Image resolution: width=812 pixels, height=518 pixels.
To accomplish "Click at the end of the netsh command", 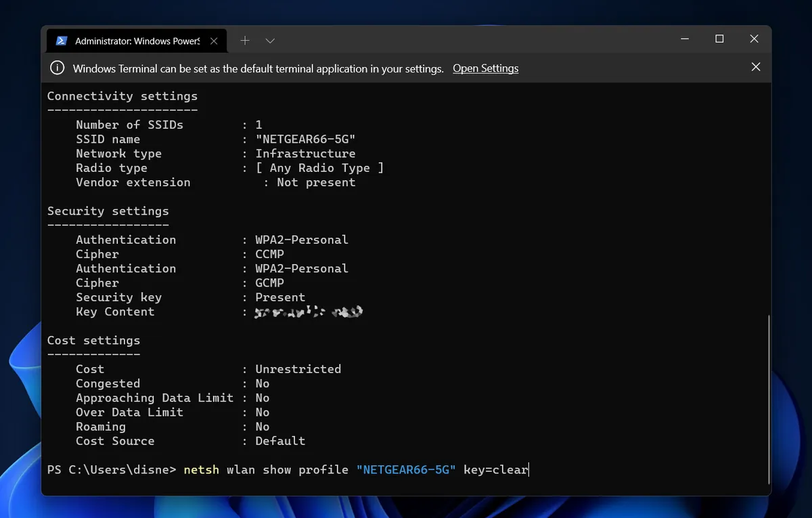I will (x=528, y=469).
